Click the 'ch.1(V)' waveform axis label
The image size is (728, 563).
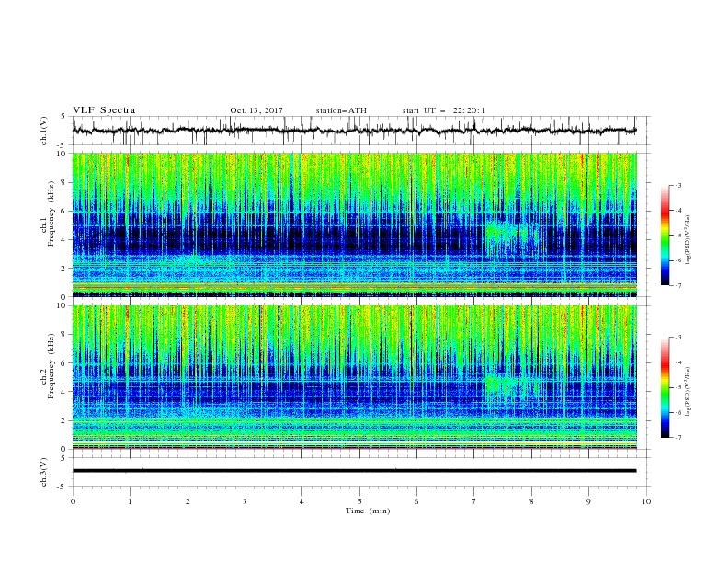(x=44, y=132)
